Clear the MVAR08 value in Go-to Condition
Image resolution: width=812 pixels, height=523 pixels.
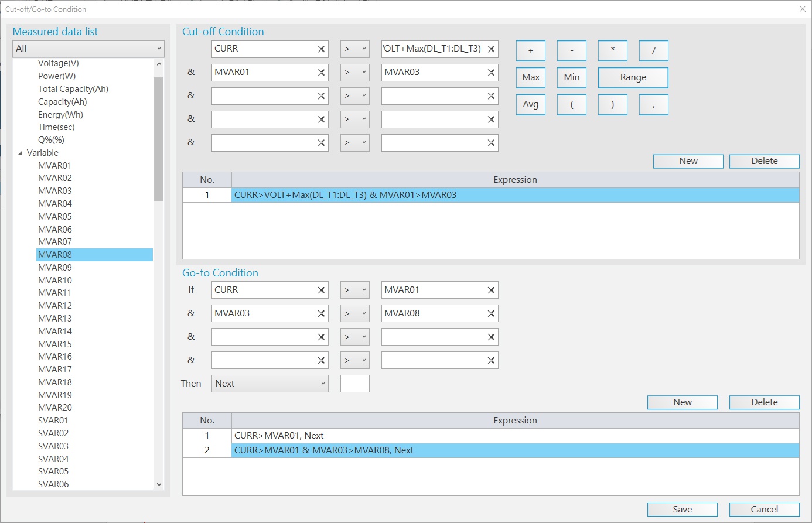(x=491, y=314)
